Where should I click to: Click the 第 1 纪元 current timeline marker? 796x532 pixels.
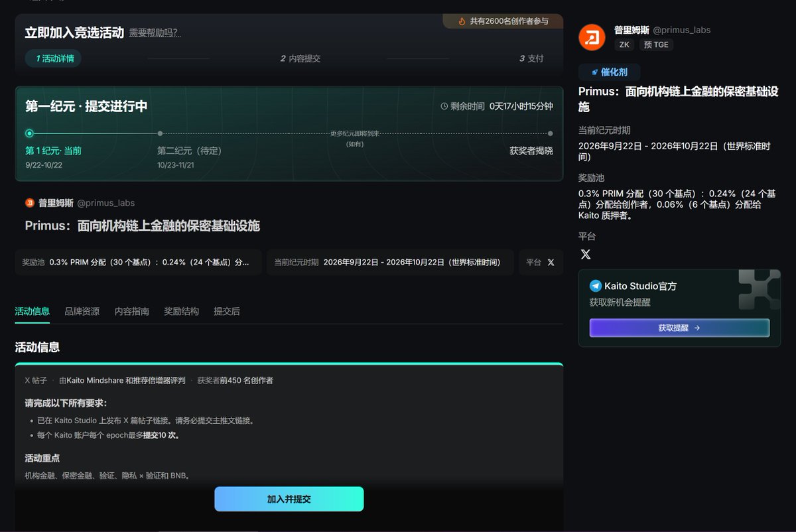tap(29, 133)
